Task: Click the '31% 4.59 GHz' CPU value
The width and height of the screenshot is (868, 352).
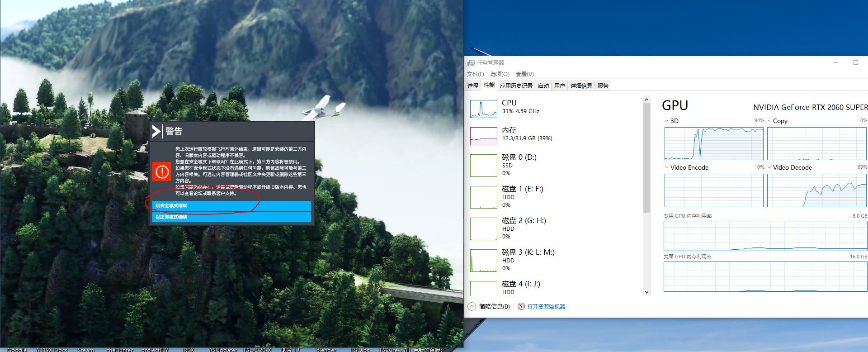Action: coord(521,111)
